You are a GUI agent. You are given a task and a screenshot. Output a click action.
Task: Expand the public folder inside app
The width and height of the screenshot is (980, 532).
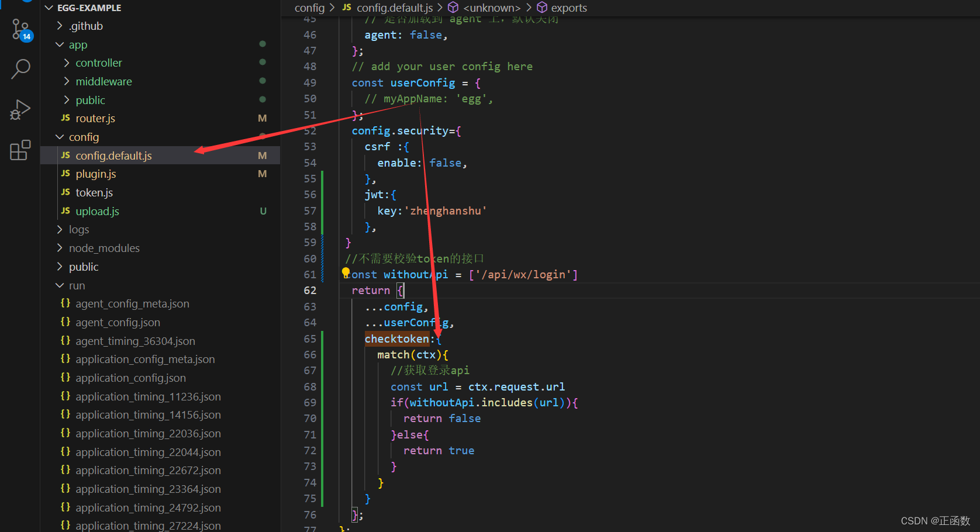point(67,100)
